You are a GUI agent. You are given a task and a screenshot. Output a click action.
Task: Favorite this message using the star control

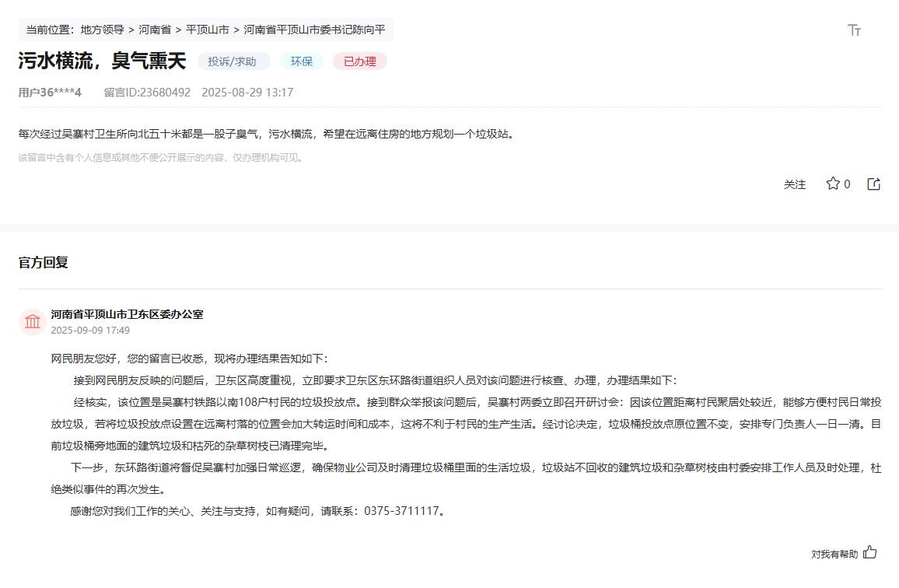(832, 184)
